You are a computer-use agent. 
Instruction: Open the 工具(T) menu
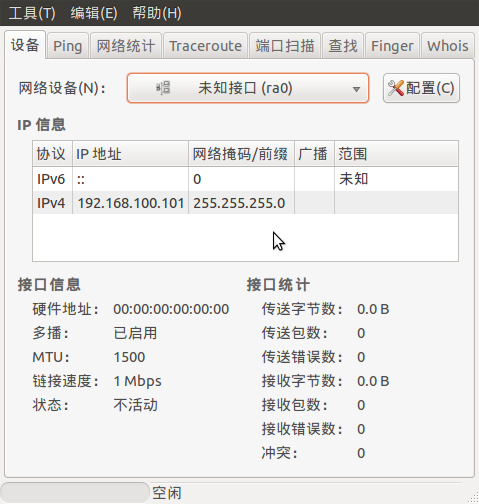tap(32, 13)
